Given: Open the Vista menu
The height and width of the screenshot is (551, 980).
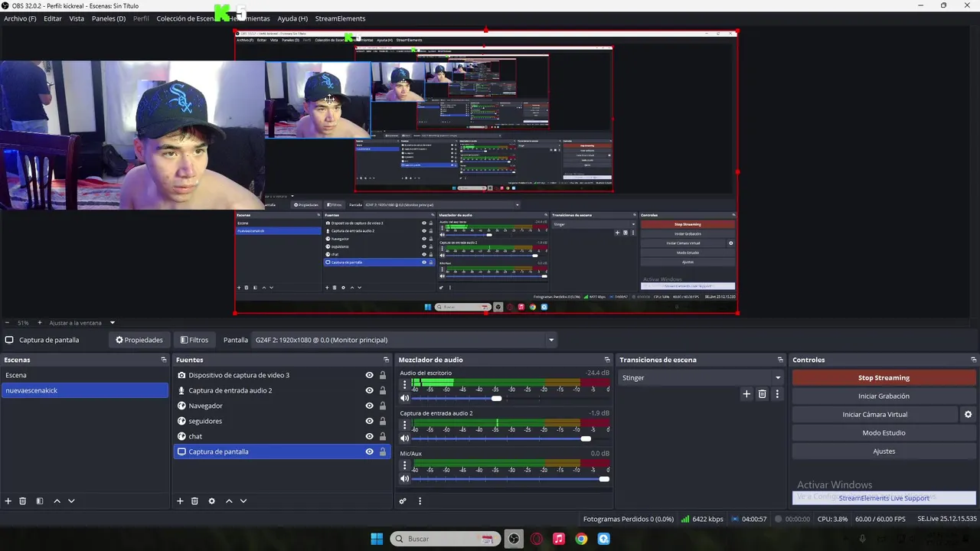Looking at the screenshot, I should point(77,18).
